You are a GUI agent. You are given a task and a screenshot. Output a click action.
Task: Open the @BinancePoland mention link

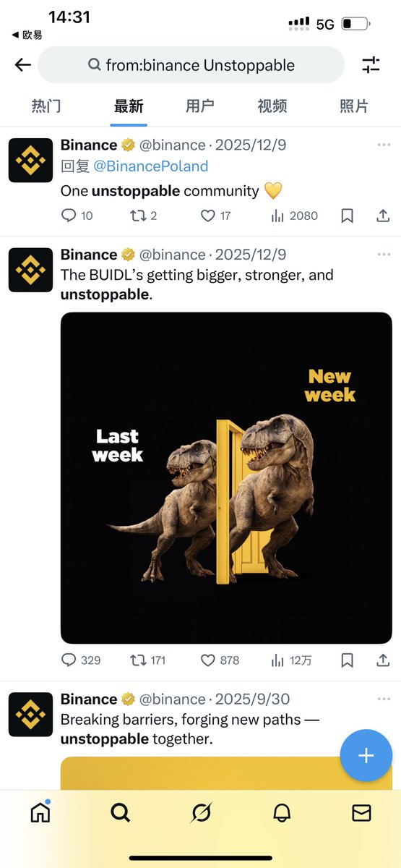(x=151, y=166)
